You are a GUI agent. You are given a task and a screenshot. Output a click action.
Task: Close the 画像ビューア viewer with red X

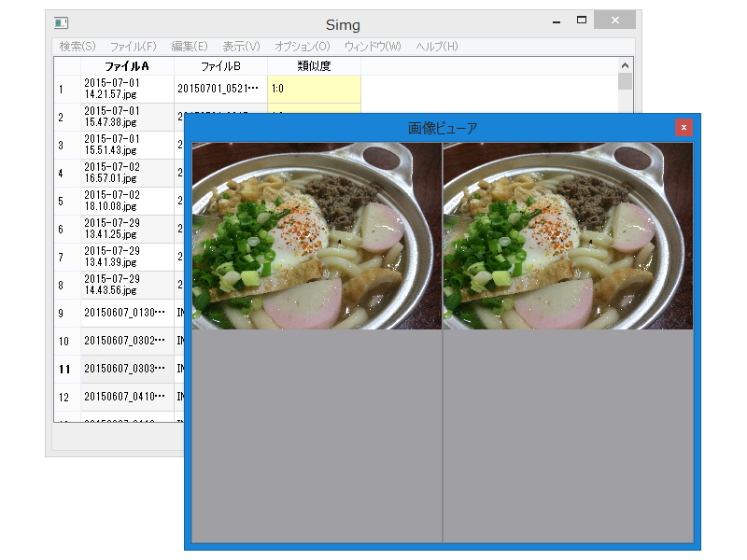point(684,127)
